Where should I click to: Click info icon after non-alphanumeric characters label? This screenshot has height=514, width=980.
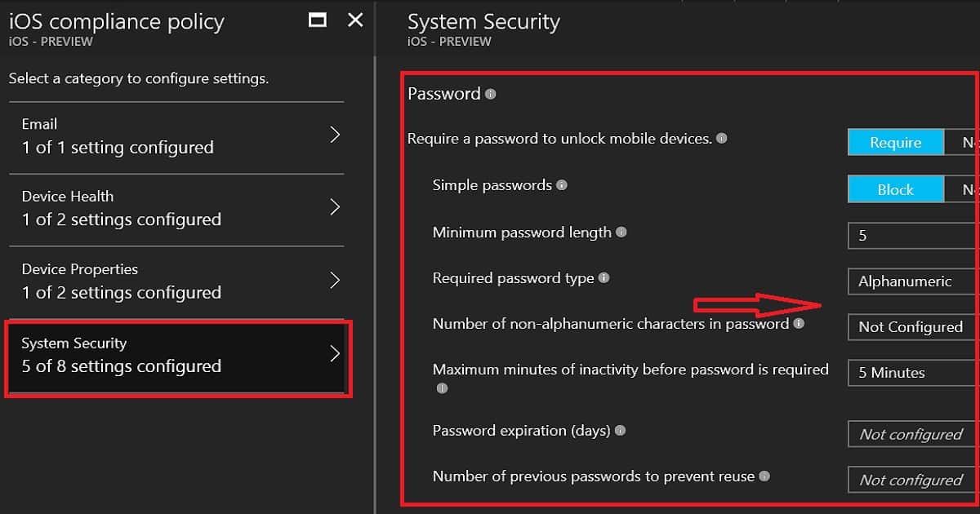coord(799,324)
